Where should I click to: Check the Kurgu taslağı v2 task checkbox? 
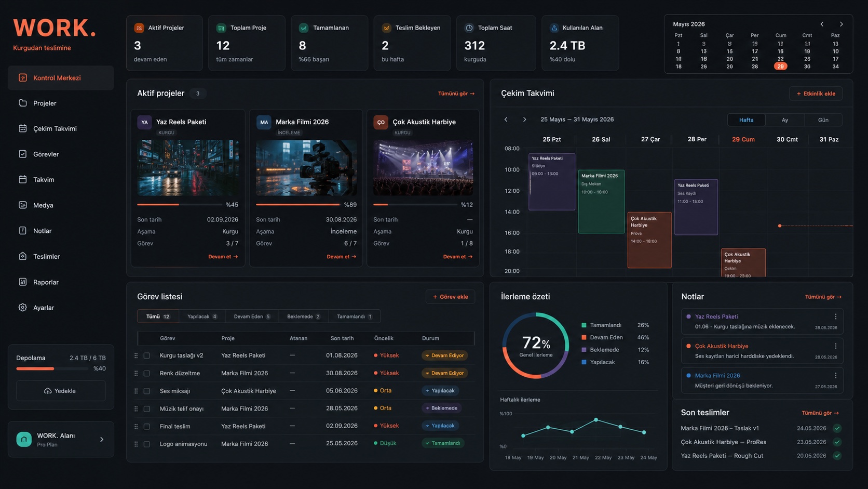point(147,355)
